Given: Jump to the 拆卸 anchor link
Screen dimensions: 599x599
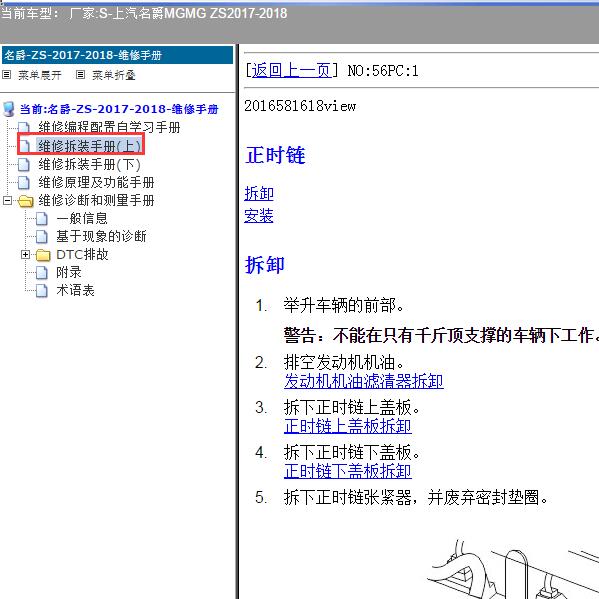Looking at the screenshot, I should pyautogui.click(x=259, y=193).
